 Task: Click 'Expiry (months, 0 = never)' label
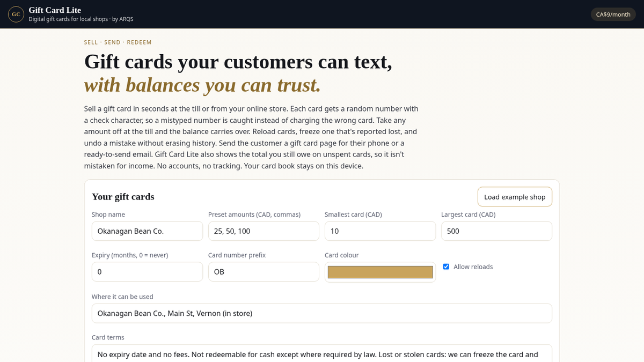(x=130, y=255)
